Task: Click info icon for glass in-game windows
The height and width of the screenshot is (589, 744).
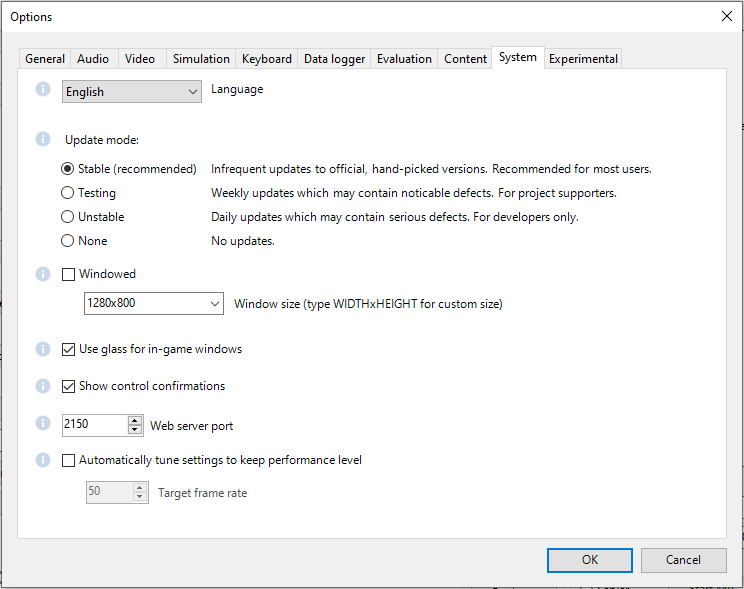Action: (x=43, y=349)
